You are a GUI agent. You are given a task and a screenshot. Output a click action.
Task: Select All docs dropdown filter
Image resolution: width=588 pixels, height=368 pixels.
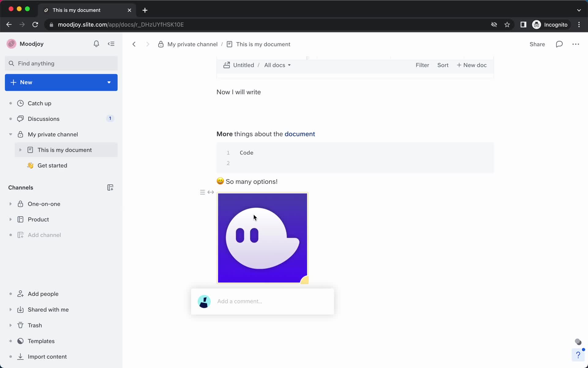pyautogui.click(x=277, y=65)
